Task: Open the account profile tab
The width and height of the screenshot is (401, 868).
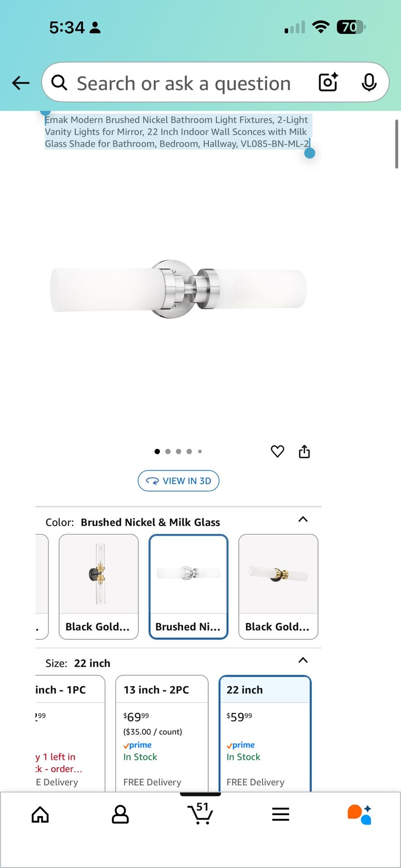Action: (x=120, y=815)
